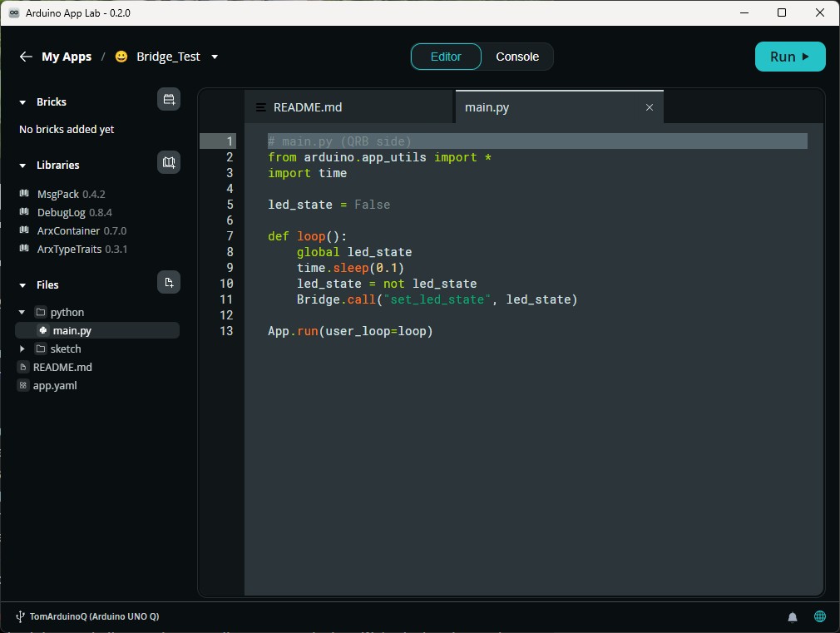Expand the sketch folder
Screen dimensions: 840x633
[x=23, y=349]
